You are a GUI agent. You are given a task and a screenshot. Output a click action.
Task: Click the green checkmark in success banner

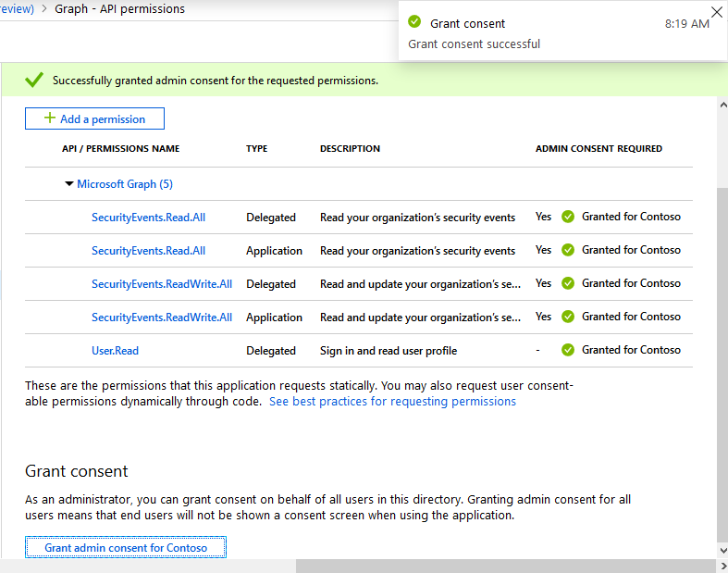tap(34, 81)
